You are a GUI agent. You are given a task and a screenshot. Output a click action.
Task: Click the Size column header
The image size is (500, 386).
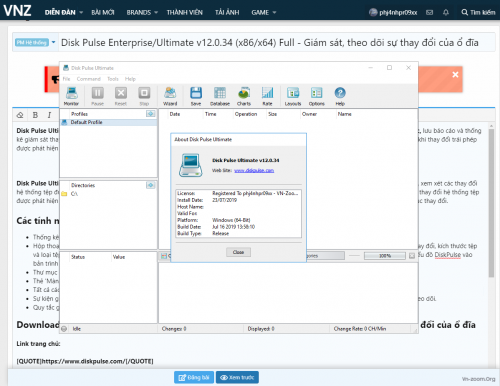pyautogui.click(x=272, y=114)
